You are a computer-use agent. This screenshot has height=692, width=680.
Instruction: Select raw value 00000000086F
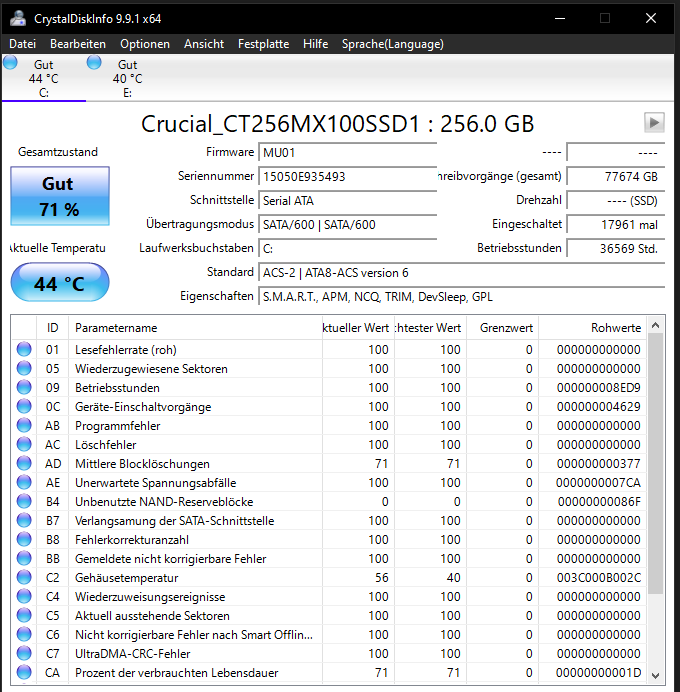click(599, 502)
